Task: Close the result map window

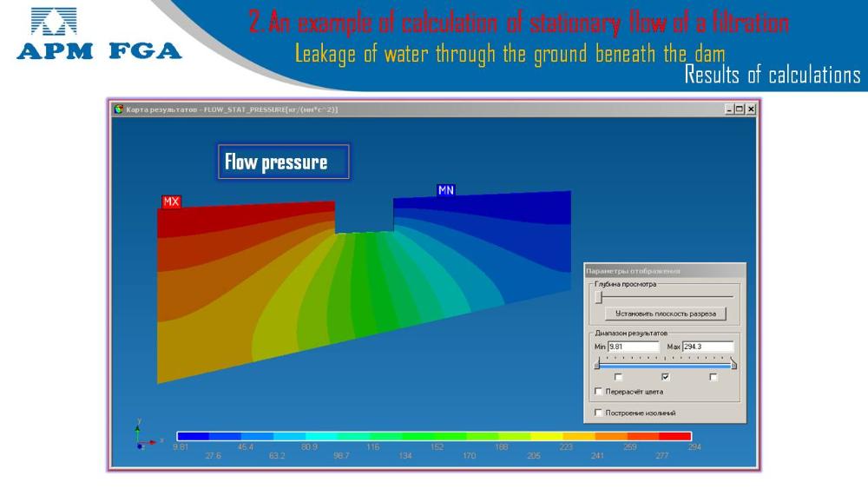Action: tap(751, 109)
